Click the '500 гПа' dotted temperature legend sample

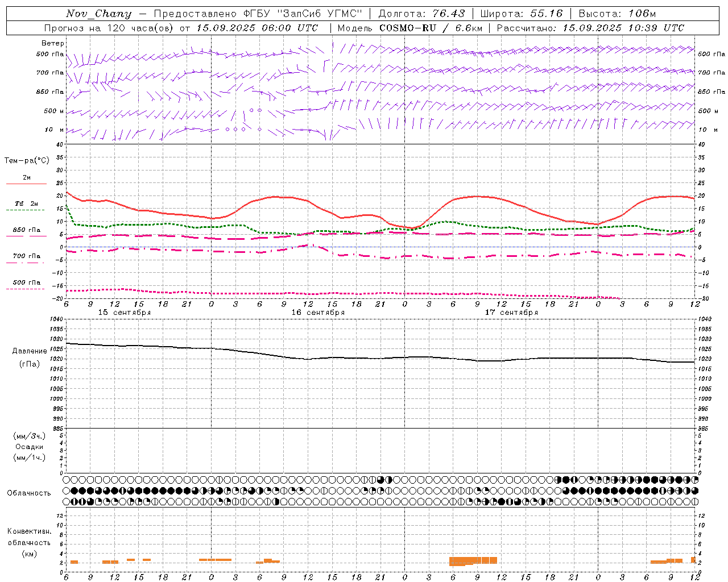coord(25,289)
